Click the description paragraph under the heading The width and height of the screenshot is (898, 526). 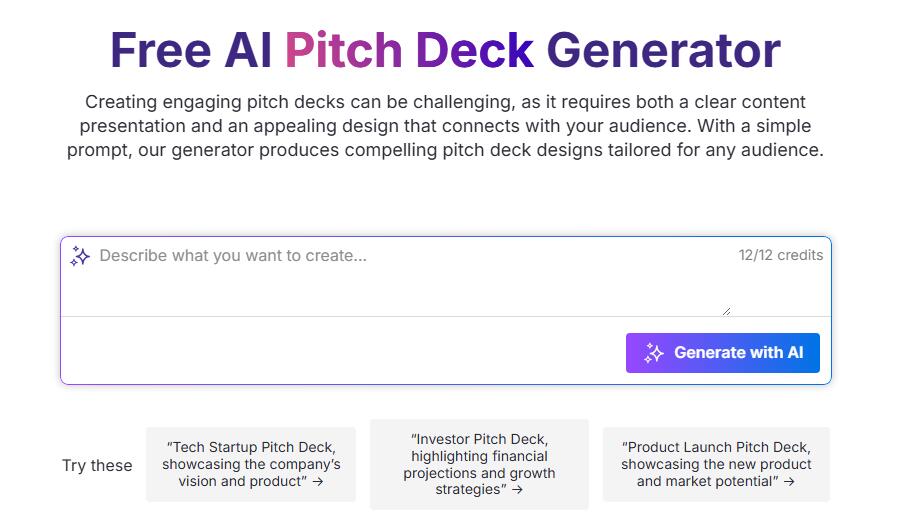tap(445, 127)
